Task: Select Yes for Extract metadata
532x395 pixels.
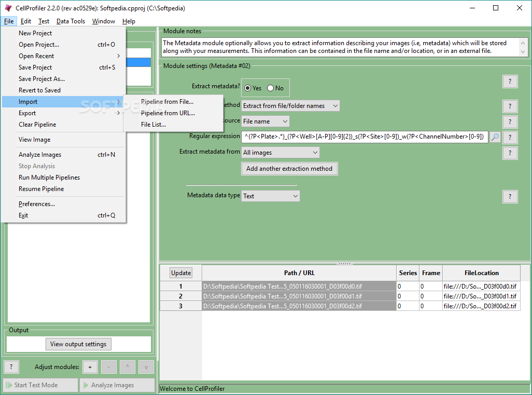Action: pos(253,88)
